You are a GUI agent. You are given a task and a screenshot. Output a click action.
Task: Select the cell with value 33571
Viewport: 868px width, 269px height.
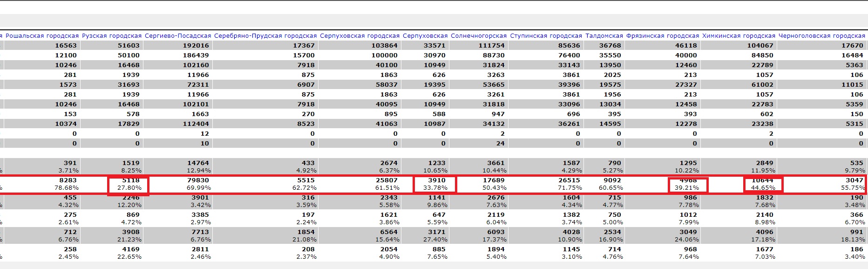(x=425, y=45)
